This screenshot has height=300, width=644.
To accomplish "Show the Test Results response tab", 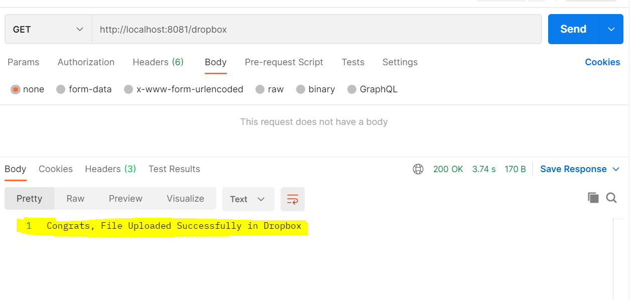I will coord(174,169).
